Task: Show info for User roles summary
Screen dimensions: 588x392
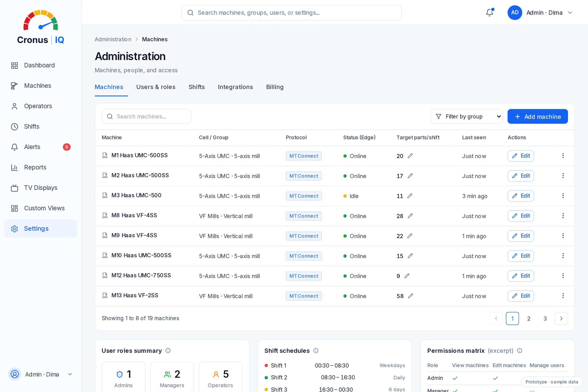Action: [168, 351]
